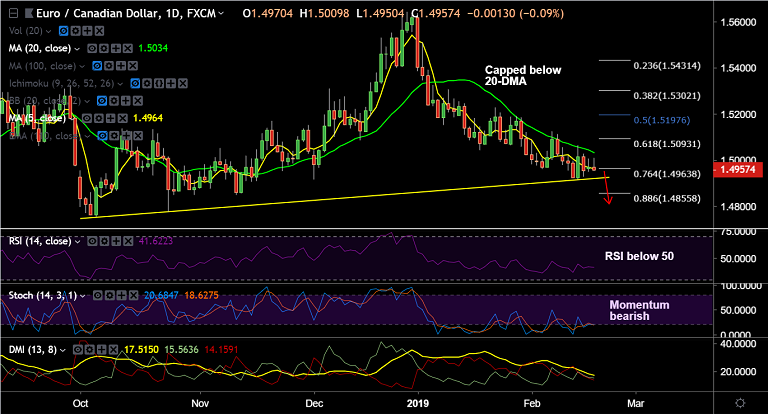768x415 pixels.
Task: Click current price label 1.49574 on axis
Action: 737,170
